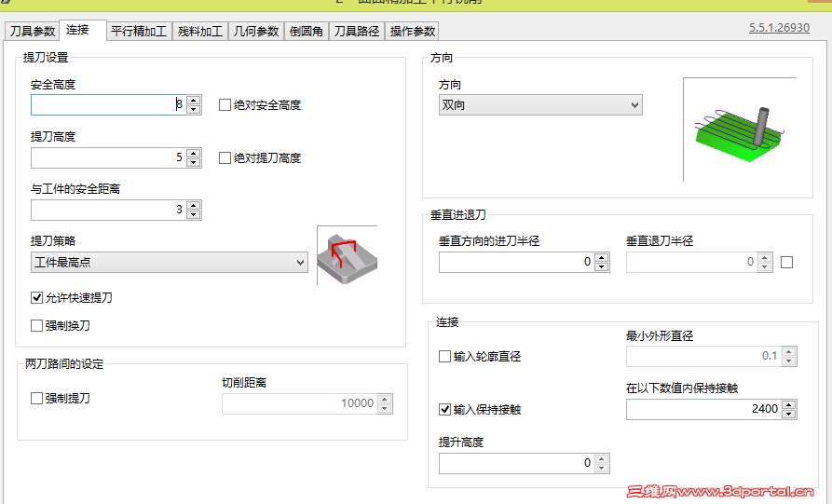Uncheck 允许快速提刀 checkbox

(x=36, y=297)
